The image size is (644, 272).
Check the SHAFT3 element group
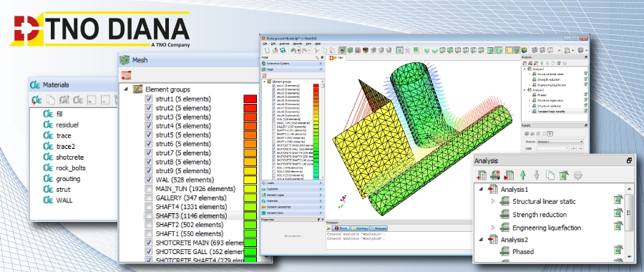coord(149,215)
